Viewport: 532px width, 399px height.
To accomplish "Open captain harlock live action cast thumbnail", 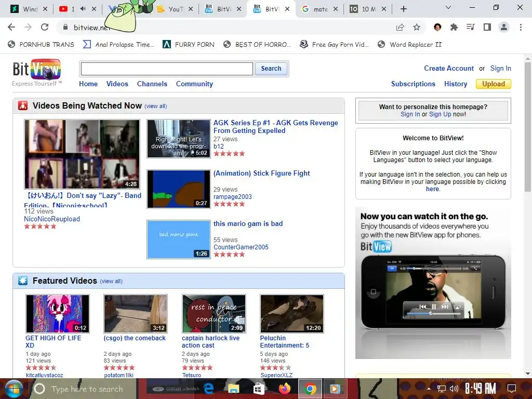I will [x=214, y=313].
